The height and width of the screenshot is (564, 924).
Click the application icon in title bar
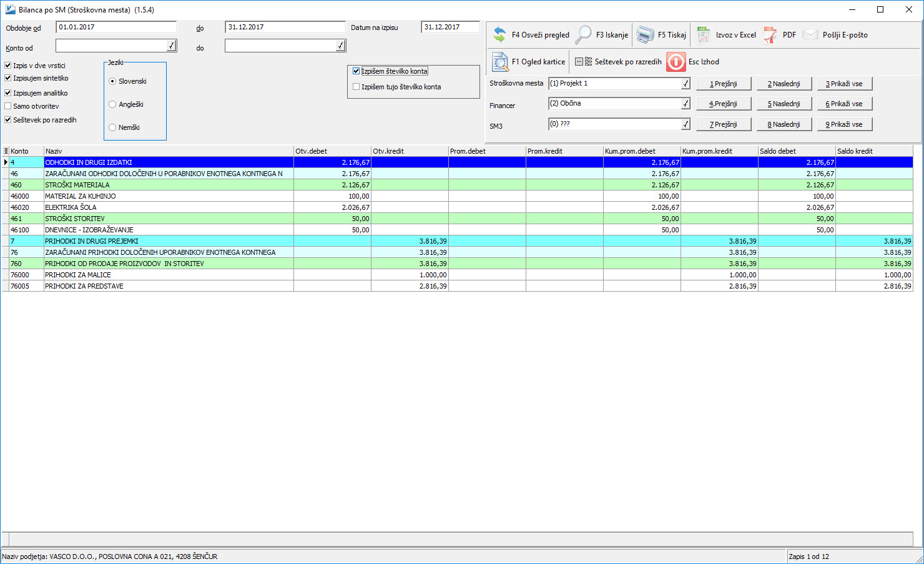pyautogui.click(x=10, y=9)
